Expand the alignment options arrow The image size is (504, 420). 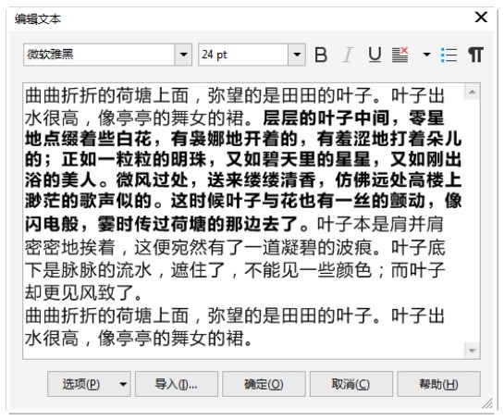tap(426, 55)
